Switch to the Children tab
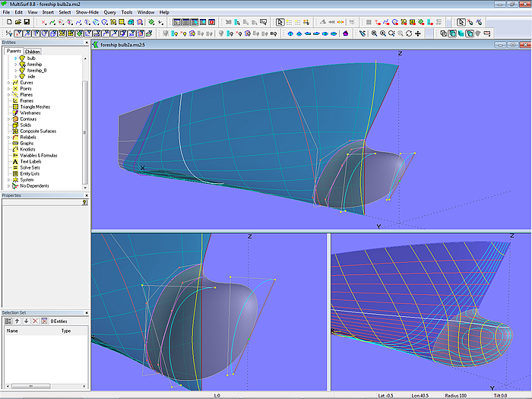Screen dimensions: 532x399 pos(33,52)
